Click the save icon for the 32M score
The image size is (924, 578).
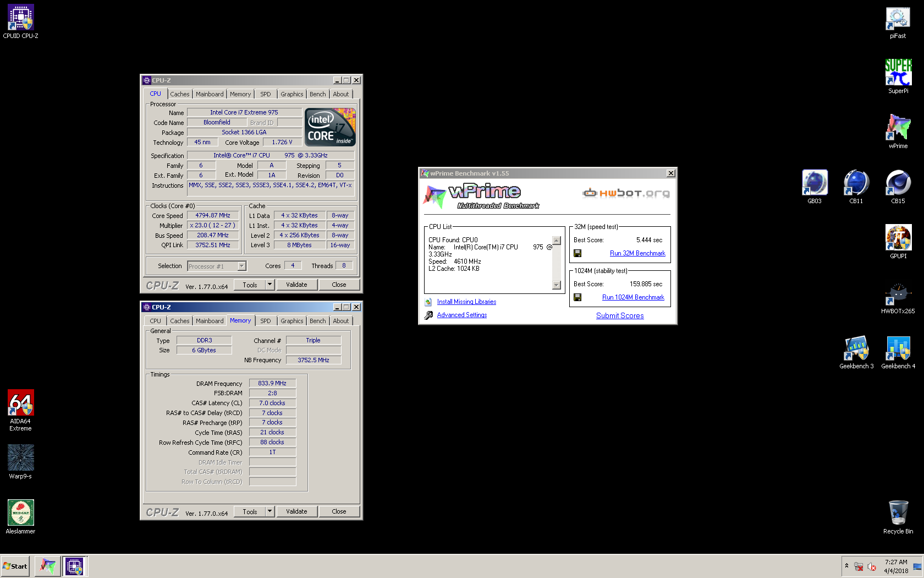coord(577,253)
